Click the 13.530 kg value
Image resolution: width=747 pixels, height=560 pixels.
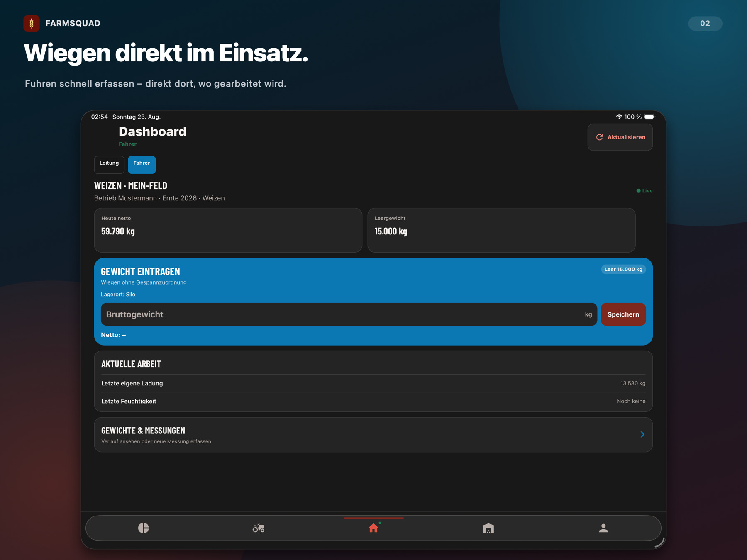(x=633, y=383)
